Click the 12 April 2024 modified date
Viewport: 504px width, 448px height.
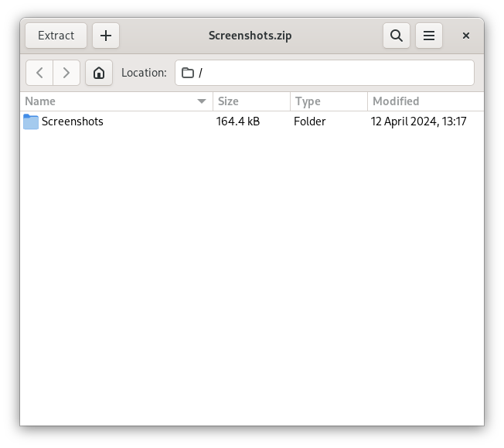coord(418,121)
